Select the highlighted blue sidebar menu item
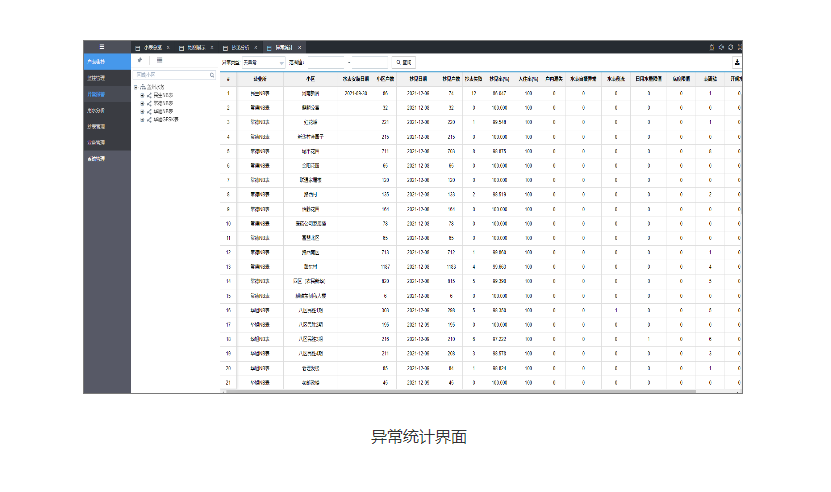The image size is (831, 492). [107, 62]
